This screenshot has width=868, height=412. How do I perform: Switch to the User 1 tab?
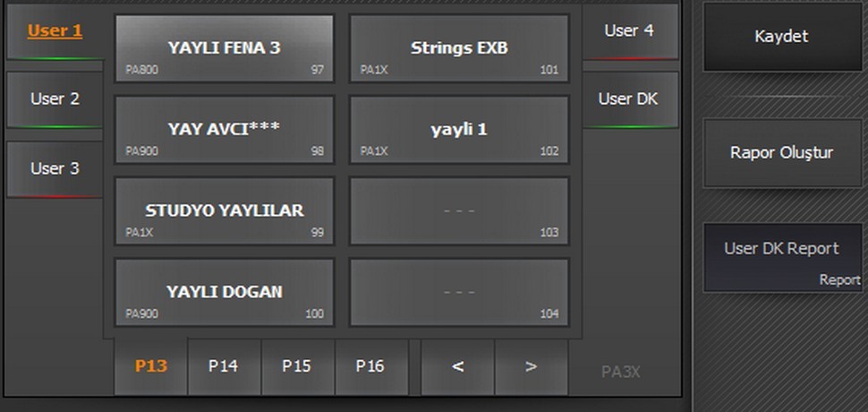coord(55,31)
